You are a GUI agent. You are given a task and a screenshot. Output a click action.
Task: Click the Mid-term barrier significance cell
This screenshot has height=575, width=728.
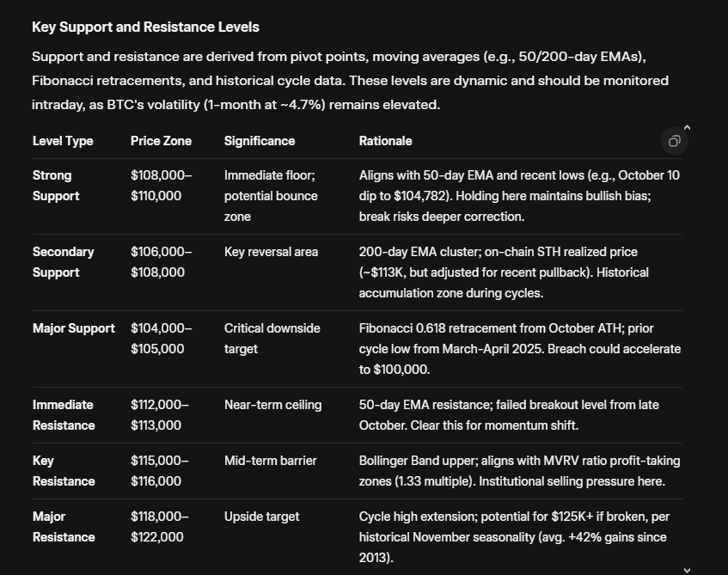(270, 461)
